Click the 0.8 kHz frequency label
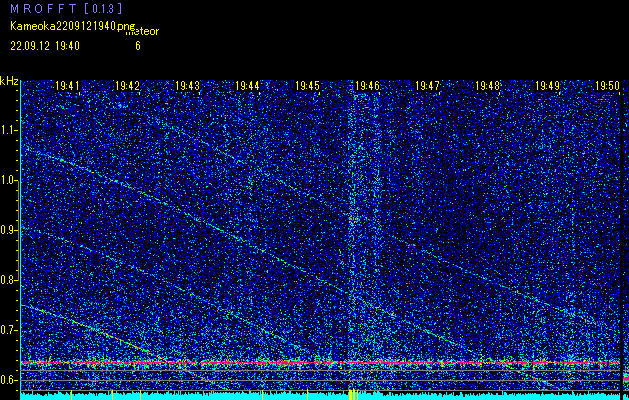This screenshot has width=629, height=400. 9,280
